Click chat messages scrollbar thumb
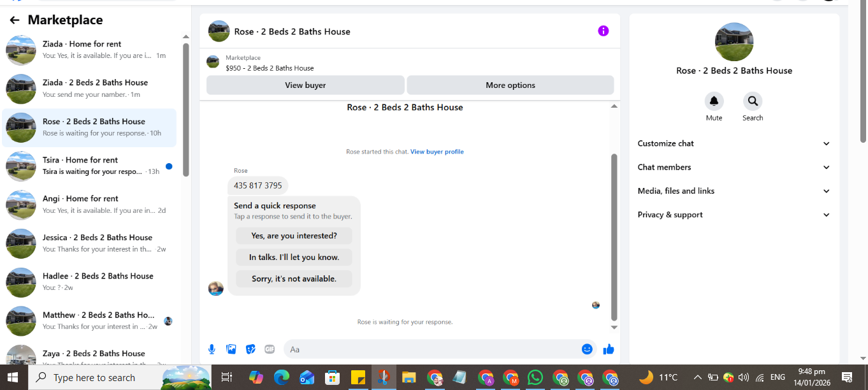Image resolution: width=868 pixels, height=390 pixels. click(614, 237)
